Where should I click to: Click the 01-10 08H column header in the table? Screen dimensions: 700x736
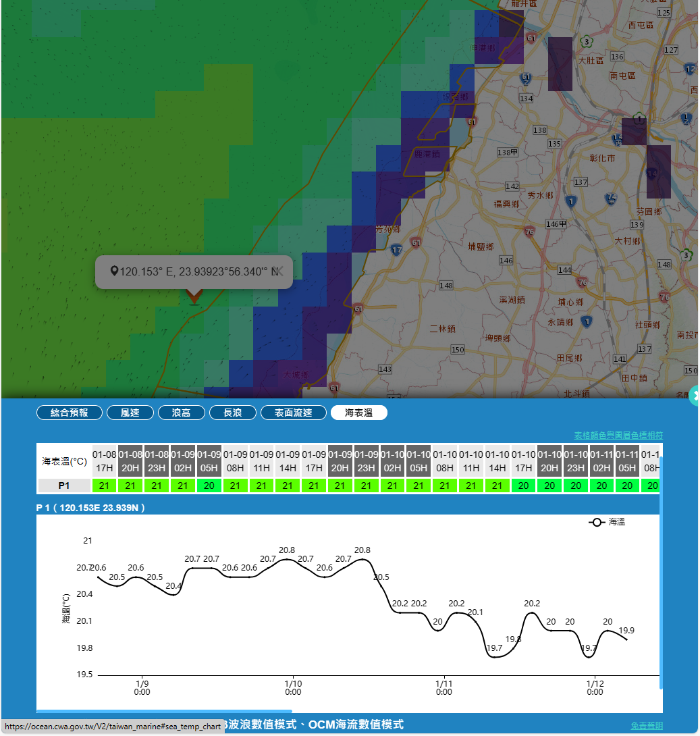pyautogui.click(x=445, y=461)
